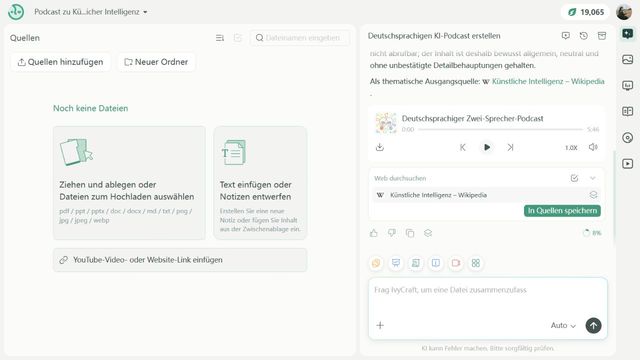Mute the podcast volume speaker icon

[x=593, y=147]
